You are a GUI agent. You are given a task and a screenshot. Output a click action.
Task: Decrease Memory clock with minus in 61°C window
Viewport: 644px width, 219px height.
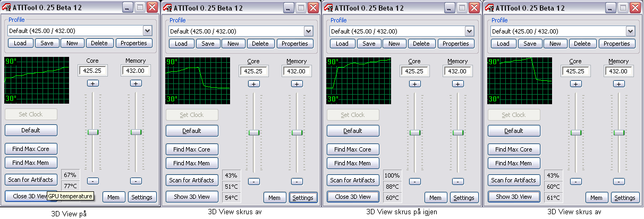[618, 181]
